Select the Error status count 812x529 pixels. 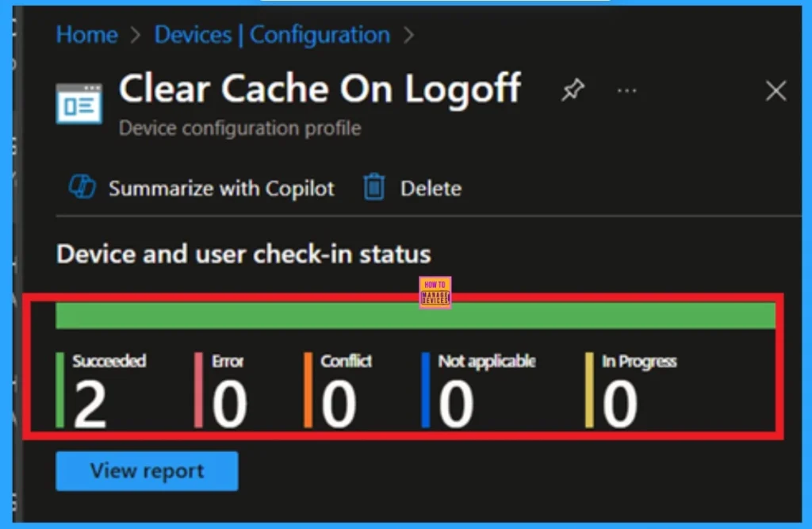coord(230,404)
